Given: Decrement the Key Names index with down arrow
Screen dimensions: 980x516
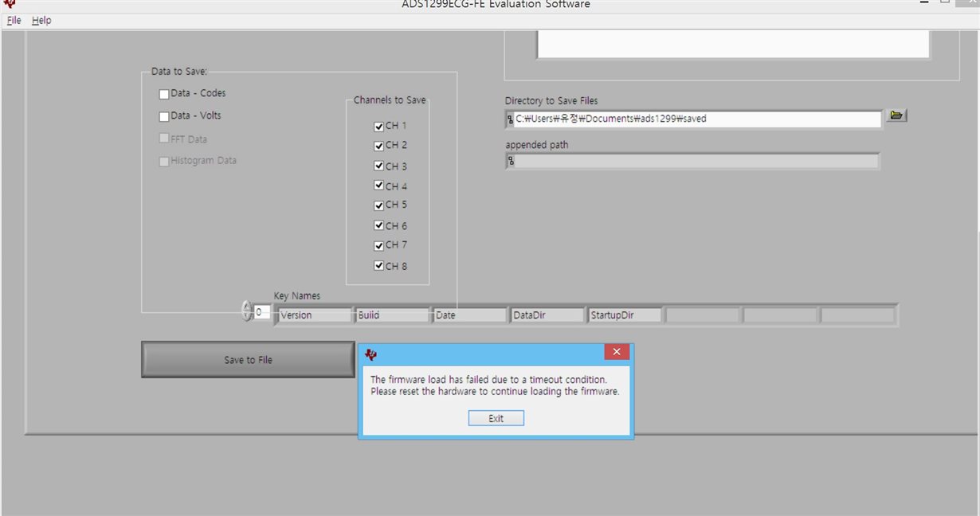Looking at the screenshot, I should (x=247, y=315).
